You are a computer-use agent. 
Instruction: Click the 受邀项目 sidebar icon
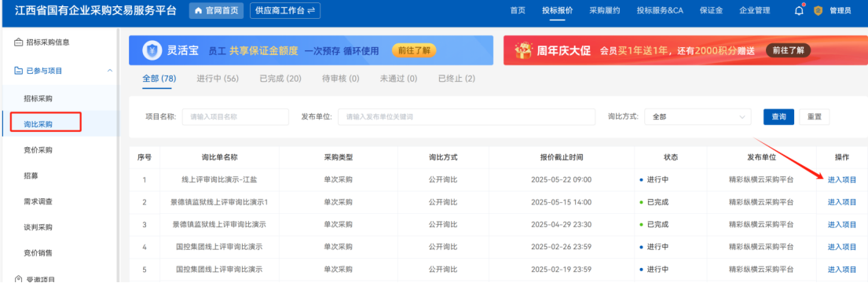(x=18, y=279)
